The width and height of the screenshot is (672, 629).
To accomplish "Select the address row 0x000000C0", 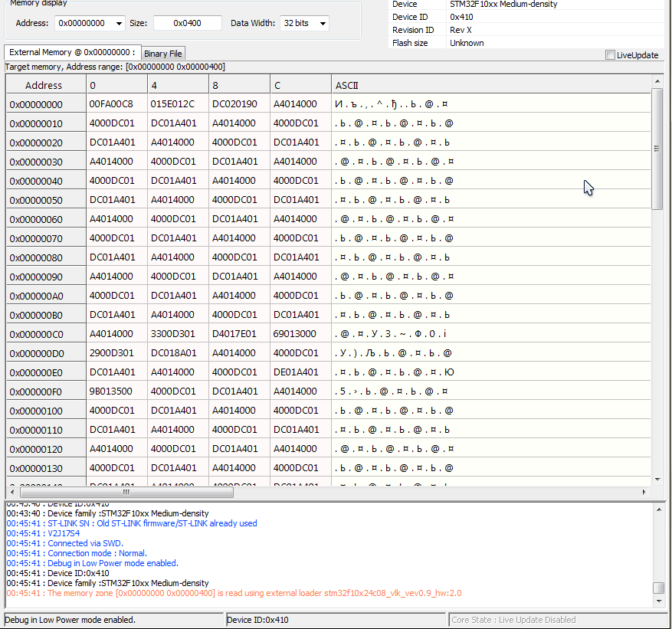I will tap(36, 334).
